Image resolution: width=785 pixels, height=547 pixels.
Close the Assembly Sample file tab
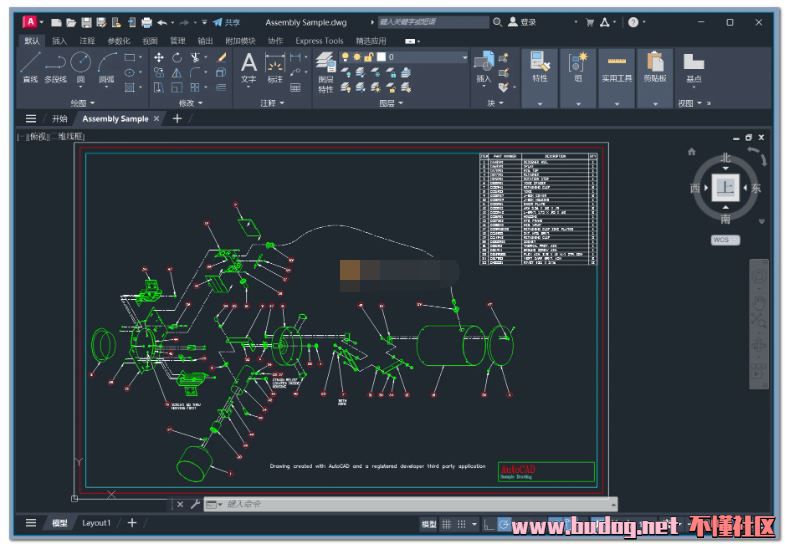tap(157, 119)
